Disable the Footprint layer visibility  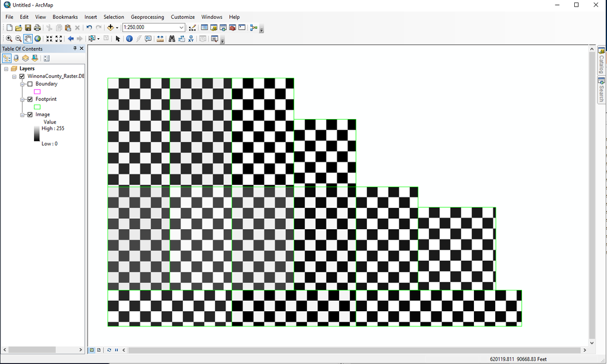[x=30, y=99]
